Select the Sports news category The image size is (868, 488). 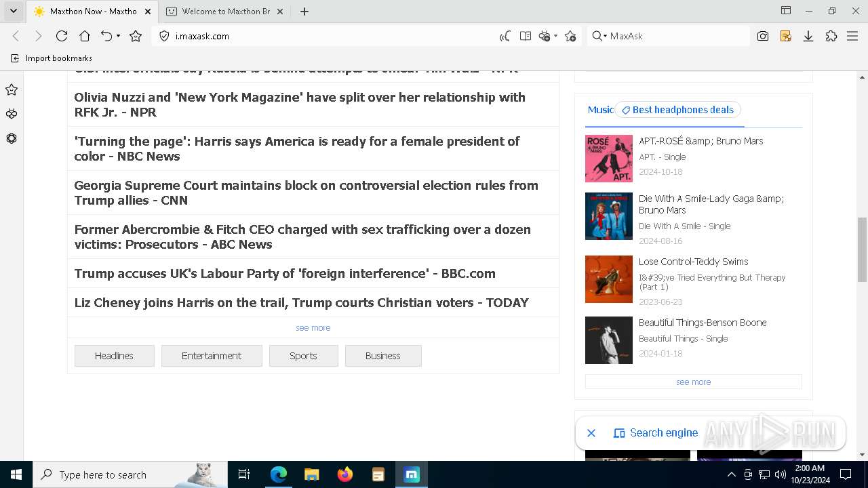[x=303, y=356]
